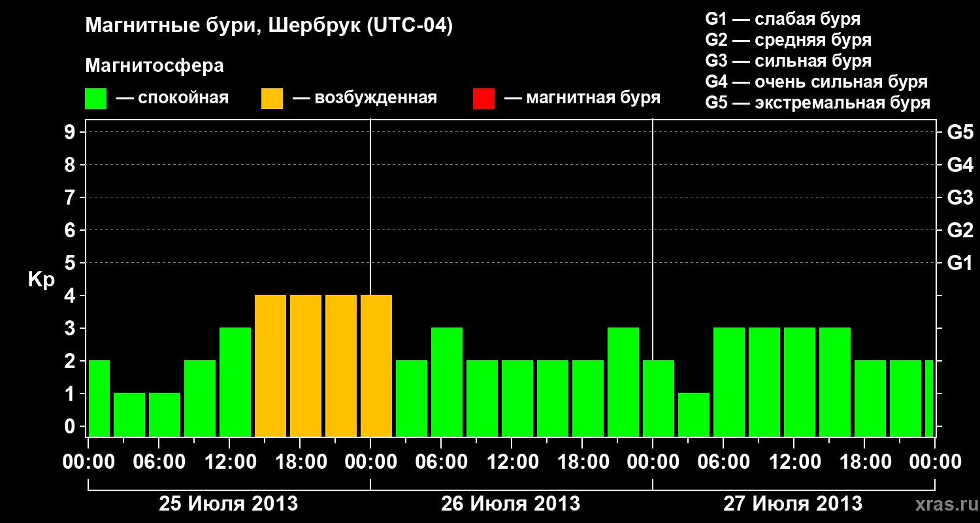Click the '— спокойная' legend label

pos(172,99)
